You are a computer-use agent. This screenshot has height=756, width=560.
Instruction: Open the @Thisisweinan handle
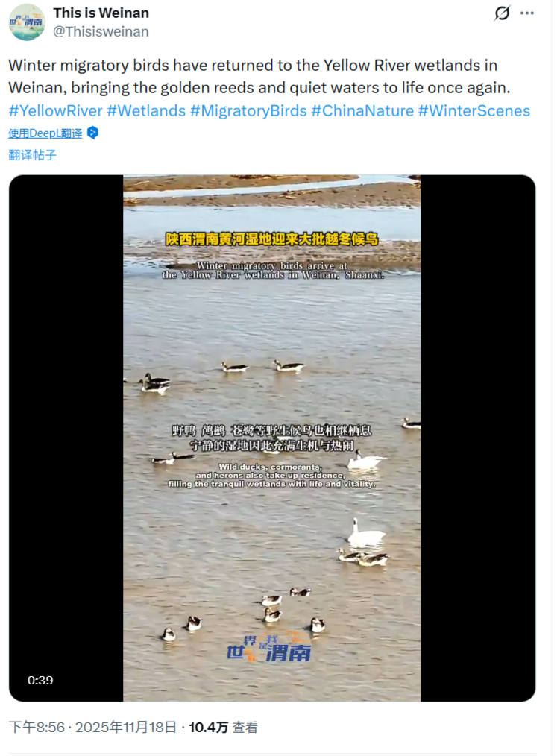[101, 31]
